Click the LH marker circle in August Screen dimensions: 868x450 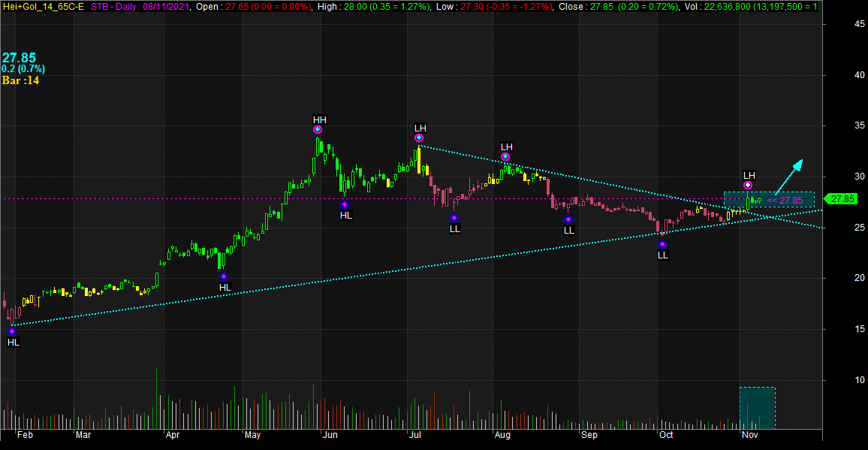pos(505,156)
